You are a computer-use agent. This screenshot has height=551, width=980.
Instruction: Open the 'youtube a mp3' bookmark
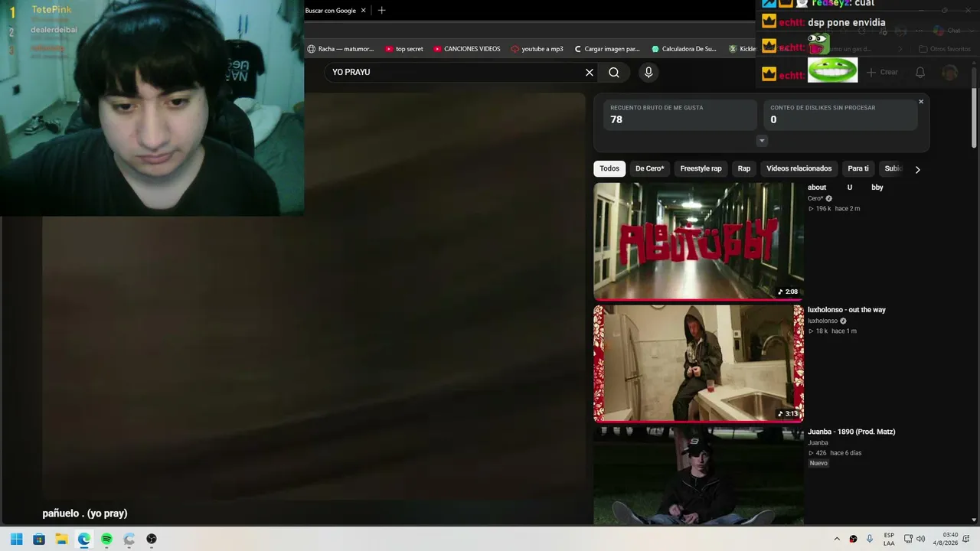pyautogui.click(x=537, y=49)
